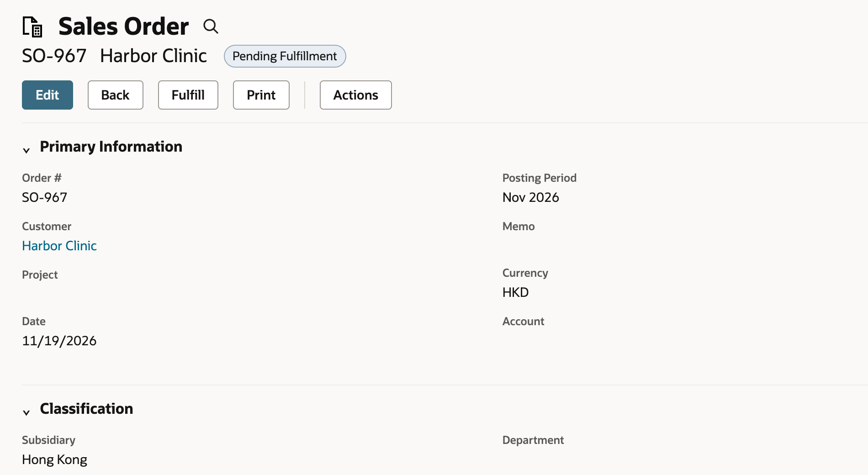Select the currency value HKD
This screenshot has height=475, width=868.
coord(516,292)
